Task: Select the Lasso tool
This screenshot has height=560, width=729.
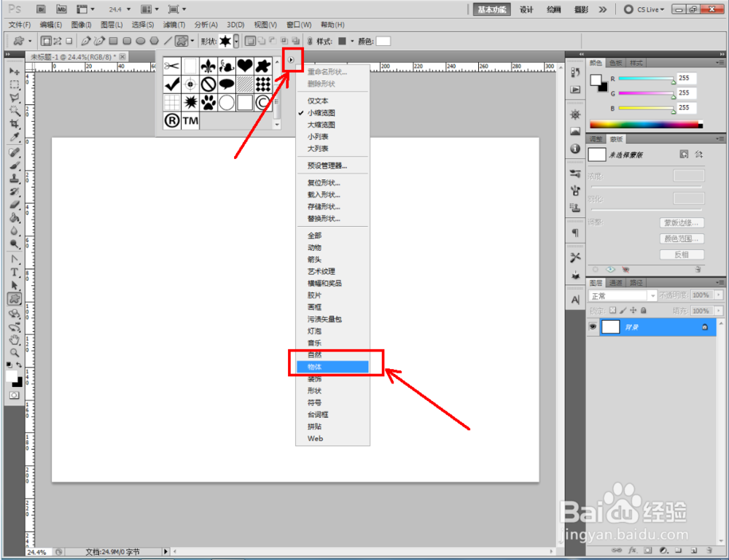Action: click(15, 98)
